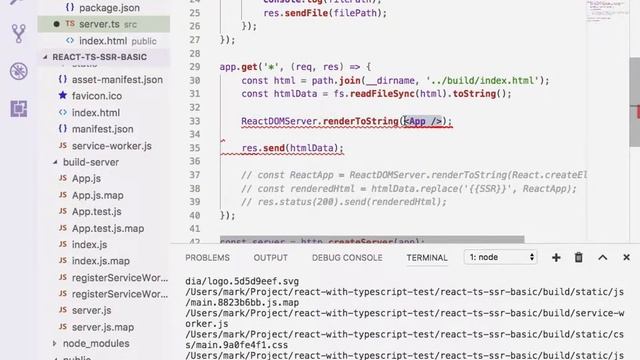Click 'res.sendFile(filePath);' on line 25

click(x=325, y=13)
